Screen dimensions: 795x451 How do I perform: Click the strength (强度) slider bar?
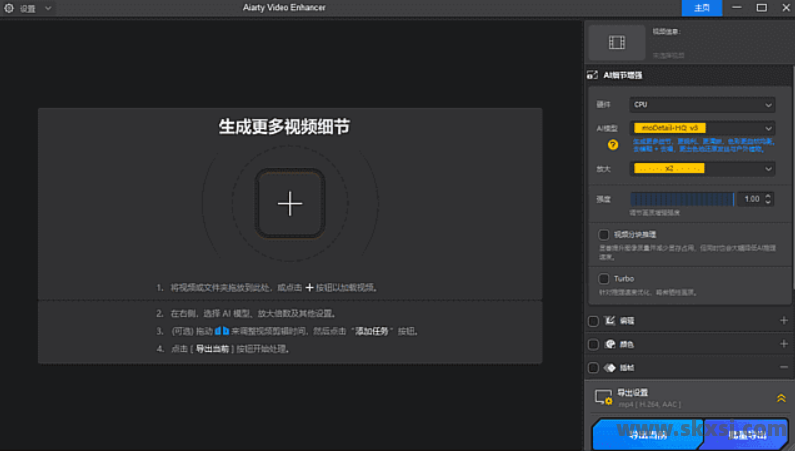point(682,199)
